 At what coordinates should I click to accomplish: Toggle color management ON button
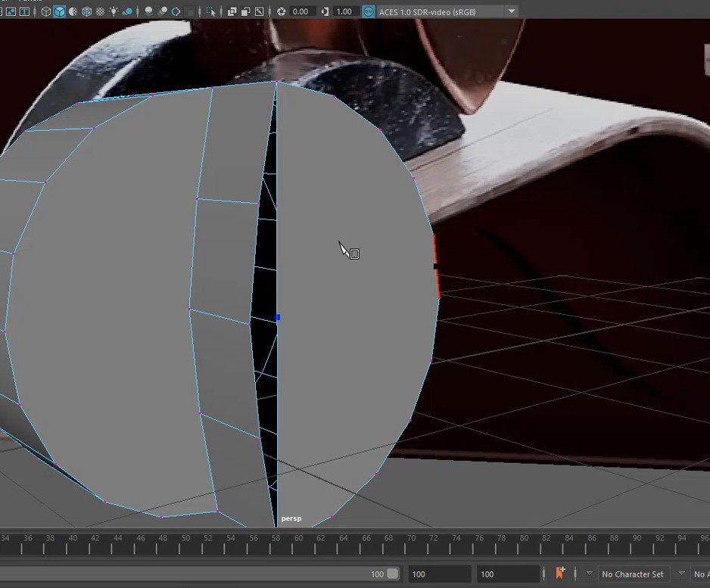[369, 11]
